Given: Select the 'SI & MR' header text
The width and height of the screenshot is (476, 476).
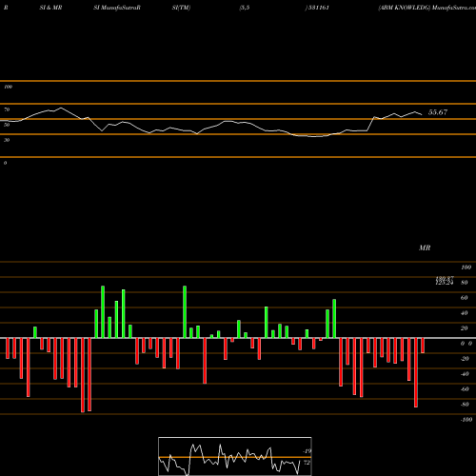Looking at the screenshot, I should tap(50, 8).
